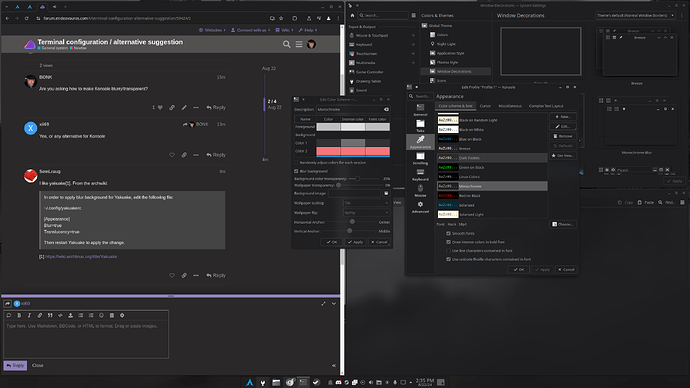
Task: Toggle Blur background checkbox
Action: point(296,171)
